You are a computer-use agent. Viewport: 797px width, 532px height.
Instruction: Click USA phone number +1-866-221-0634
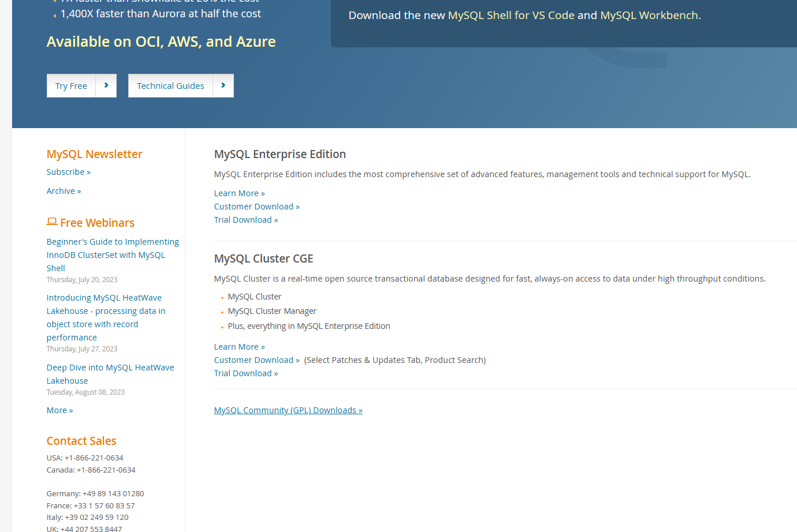point(94,458)
